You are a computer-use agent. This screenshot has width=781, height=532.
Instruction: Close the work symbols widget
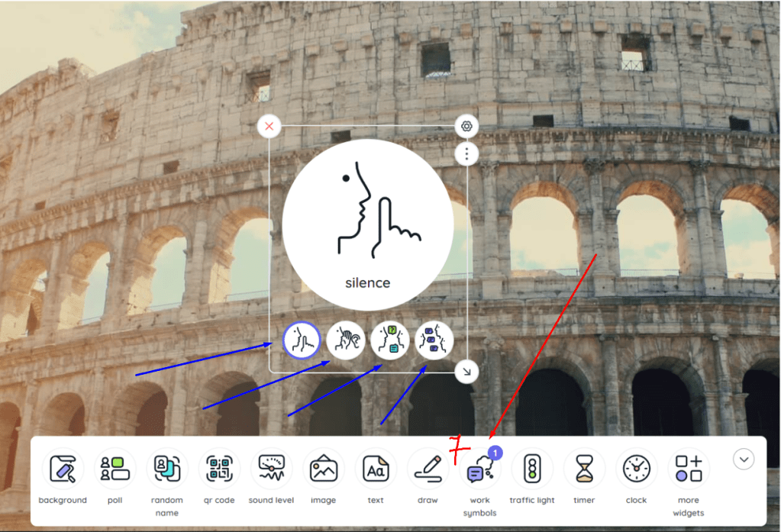[269, 126]
